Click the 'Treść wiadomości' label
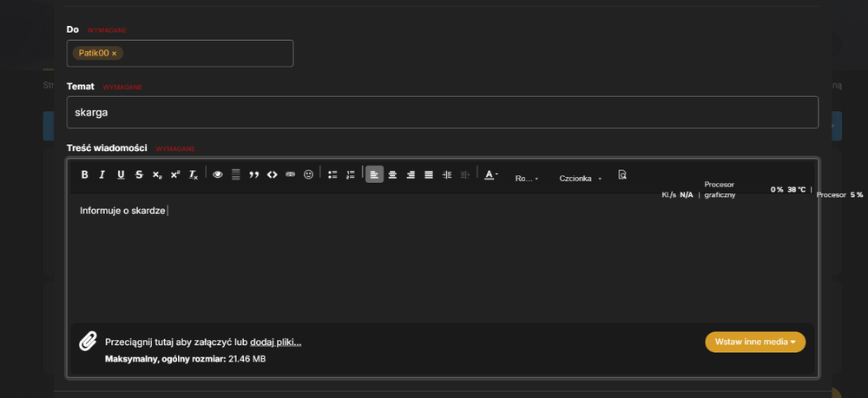The width and height of the screenshot is (868, 398). click(x=107, y=147)
